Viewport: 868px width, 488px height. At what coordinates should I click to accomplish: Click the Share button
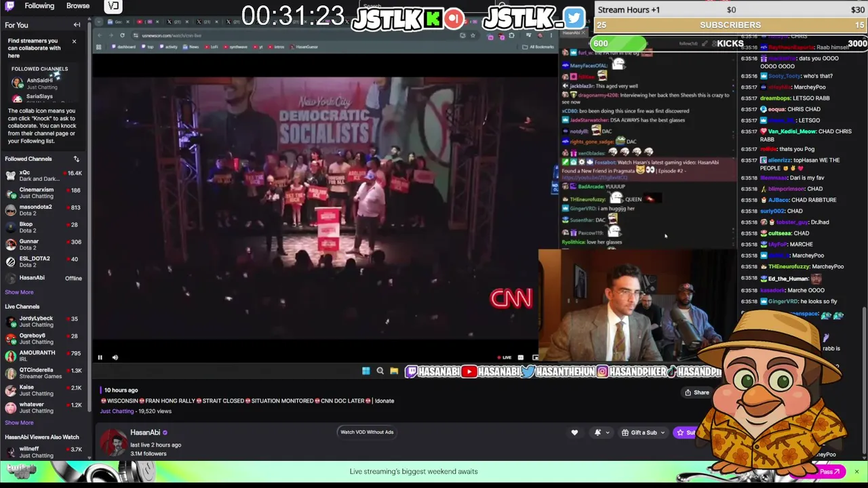click(697, 392)
